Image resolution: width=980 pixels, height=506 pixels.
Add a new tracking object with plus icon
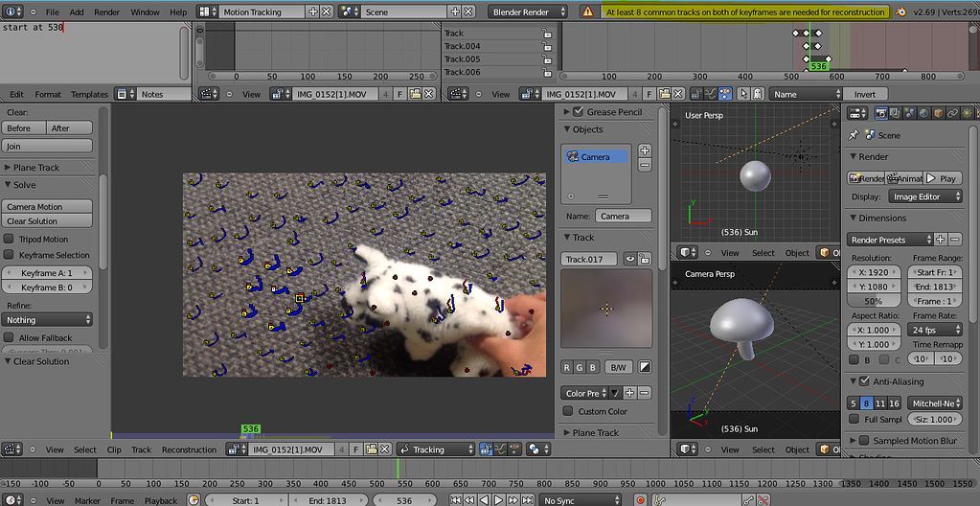(x=645, y=150)
